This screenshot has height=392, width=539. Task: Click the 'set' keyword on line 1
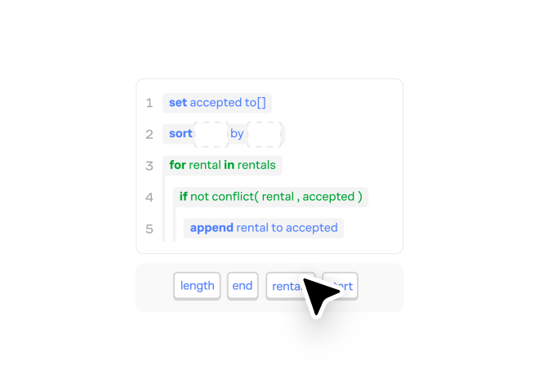pos(178,103)
